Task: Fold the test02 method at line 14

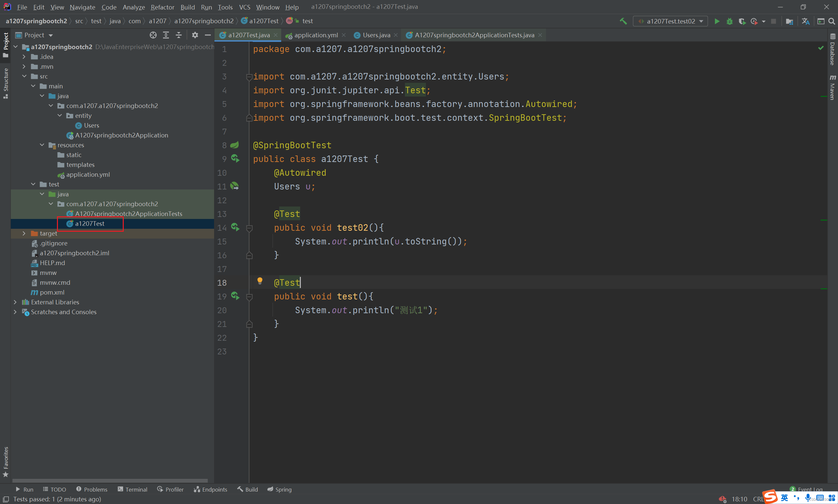Action: point(249,228)
